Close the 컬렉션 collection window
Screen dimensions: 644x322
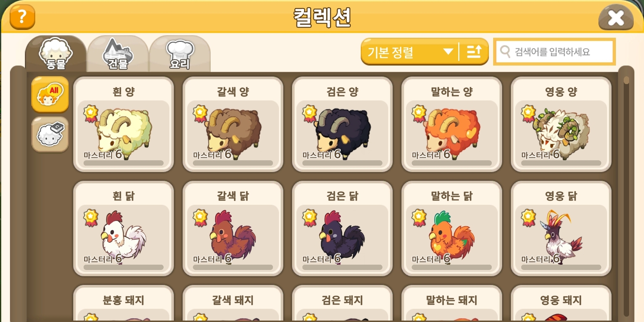coord(616,17)
